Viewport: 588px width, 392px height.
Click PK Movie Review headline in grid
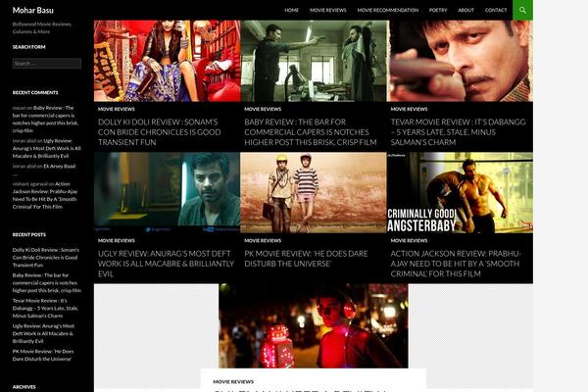point(306,259)
